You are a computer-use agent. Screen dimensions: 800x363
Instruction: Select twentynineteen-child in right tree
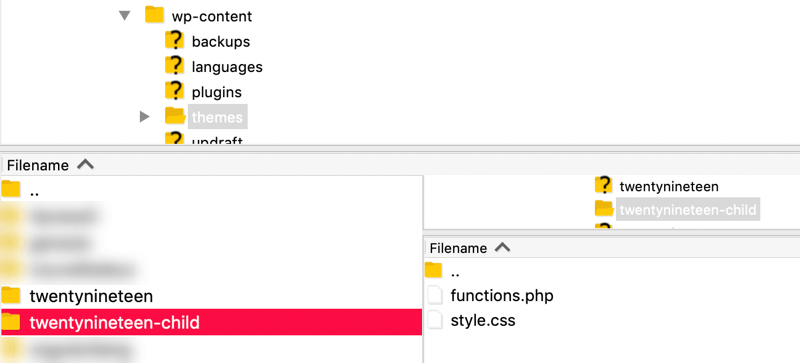coord(688,210)
